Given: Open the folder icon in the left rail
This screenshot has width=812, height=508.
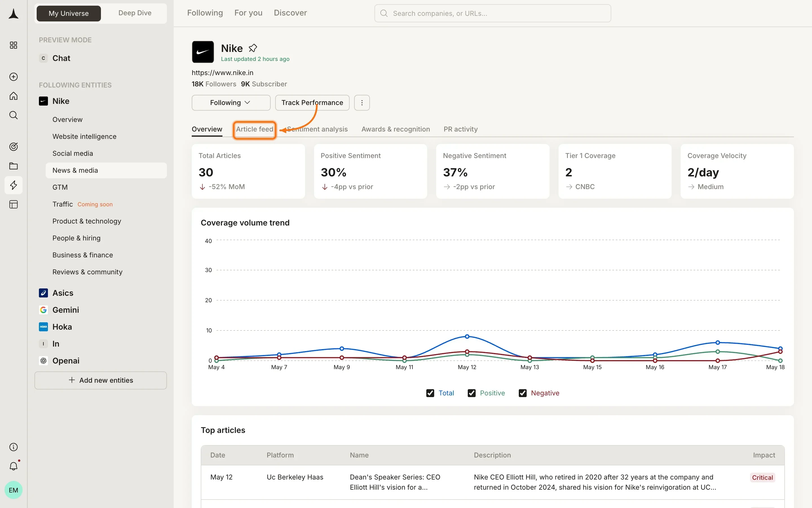Looking at the screenshot, I should tap(14, 166).
